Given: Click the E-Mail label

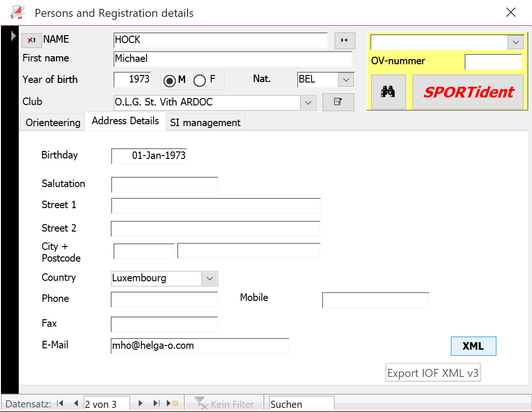Looking at the screenshot, I should pyautogui.click(x=55, y=345).
